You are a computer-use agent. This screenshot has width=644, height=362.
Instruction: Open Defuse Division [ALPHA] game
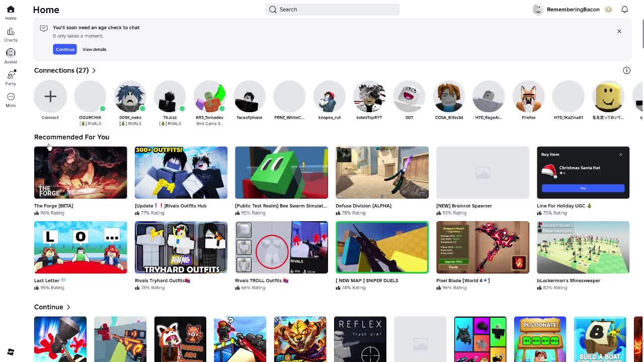tap(382, 172)
